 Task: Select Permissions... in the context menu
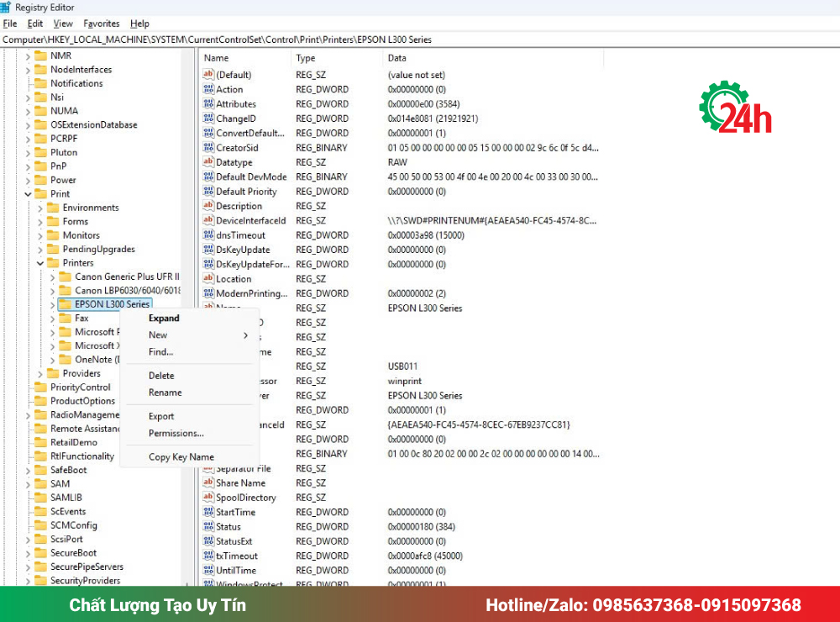coord(176,433)
